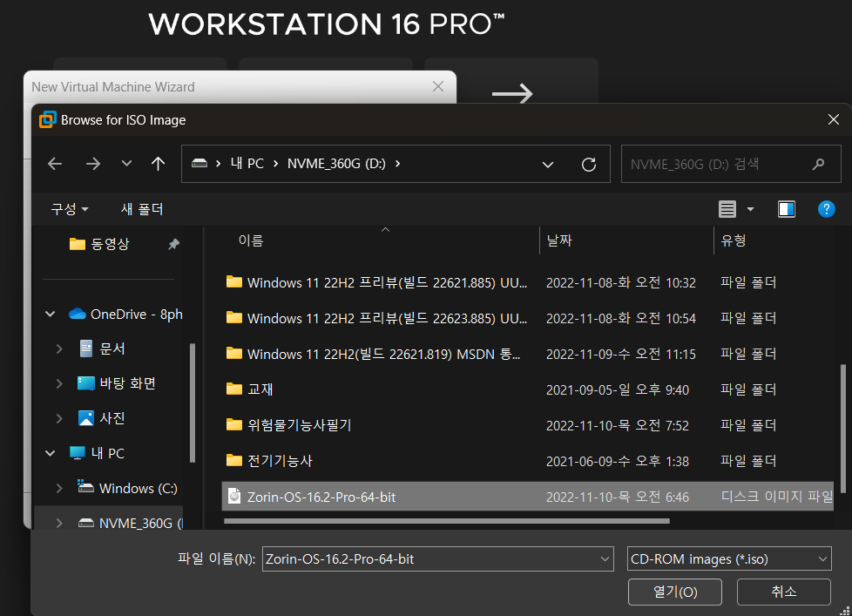Go forward using the right arrow

93,164
